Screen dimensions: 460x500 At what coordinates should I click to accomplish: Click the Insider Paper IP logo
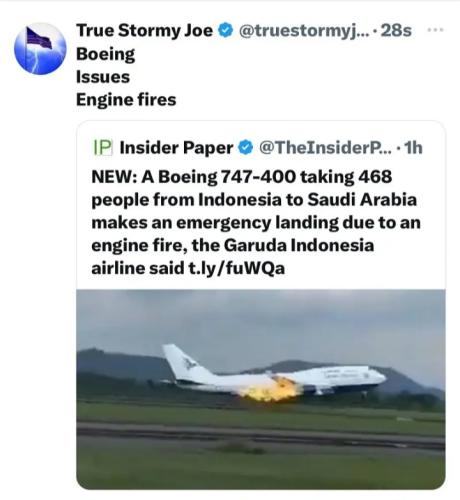102,148
